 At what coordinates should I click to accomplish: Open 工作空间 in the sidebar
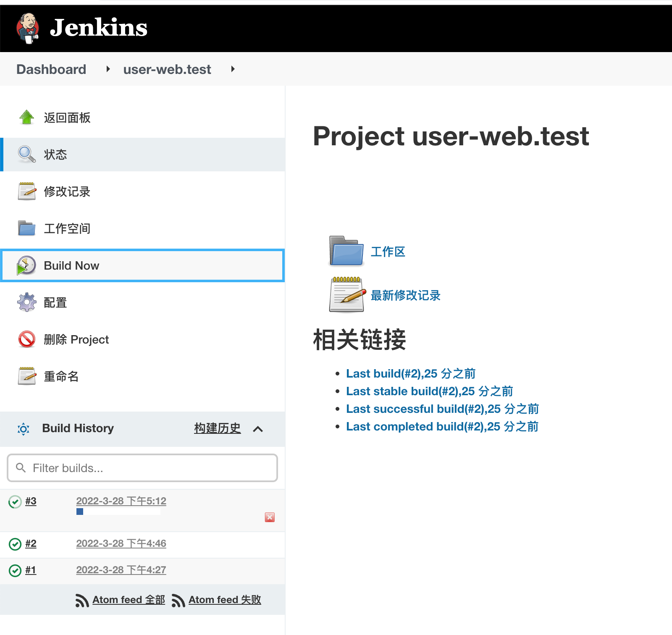point(67,228)
